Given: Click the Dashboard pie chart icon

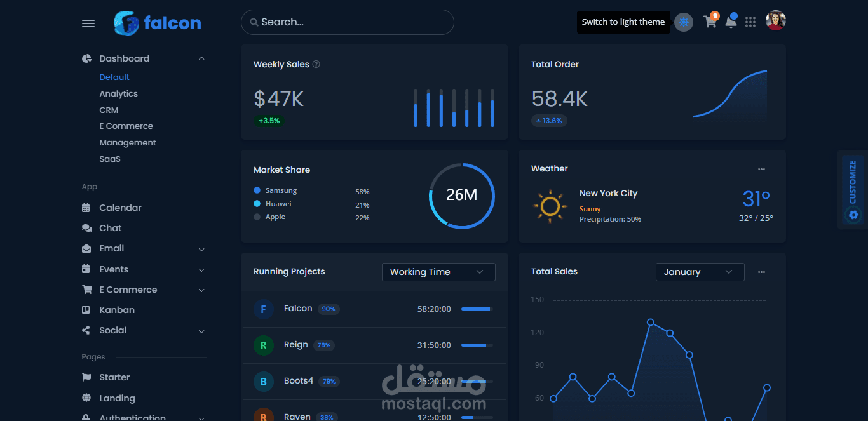Looking at the screenshot, I should tap(87, 58).
